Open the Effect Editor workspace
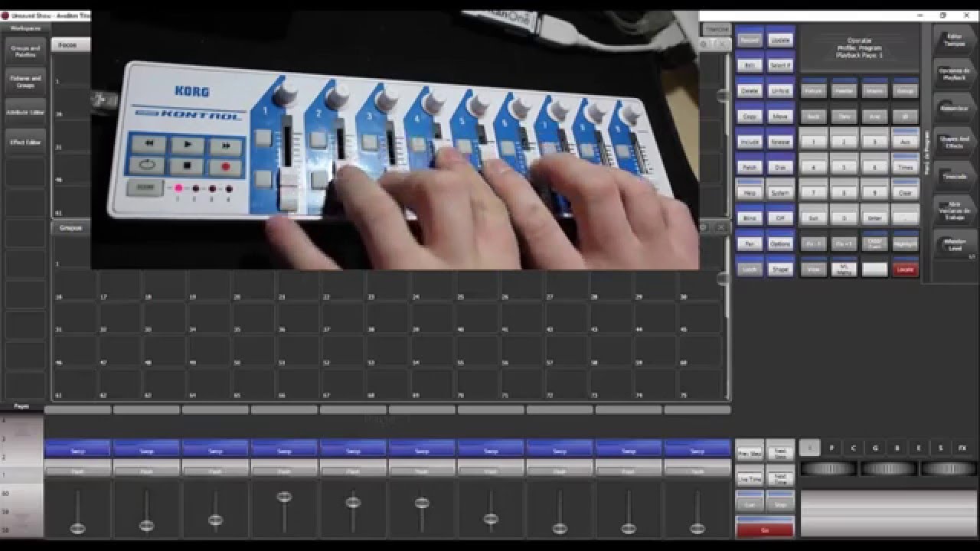This screenshot has width=980, height=551. click(x=25, y=142)
